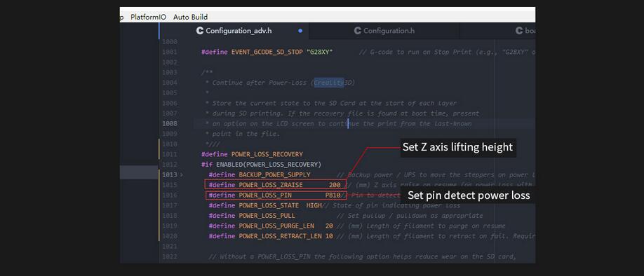Click the BACKUP_POWER_SUPPLY identifier
Screen dimensions: 644x276
[x=275, y=174]
